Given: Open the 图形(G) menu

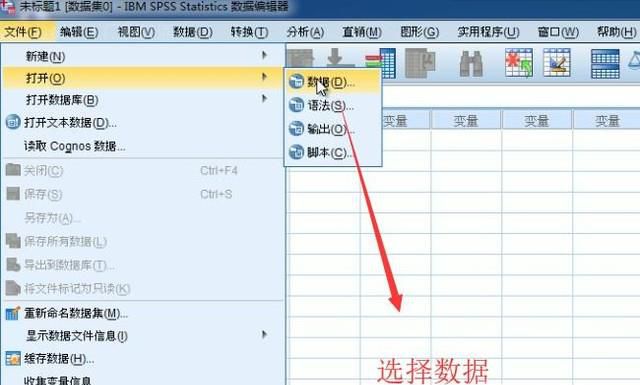Looking at the screenshot, I should click(x=420, y=32).
